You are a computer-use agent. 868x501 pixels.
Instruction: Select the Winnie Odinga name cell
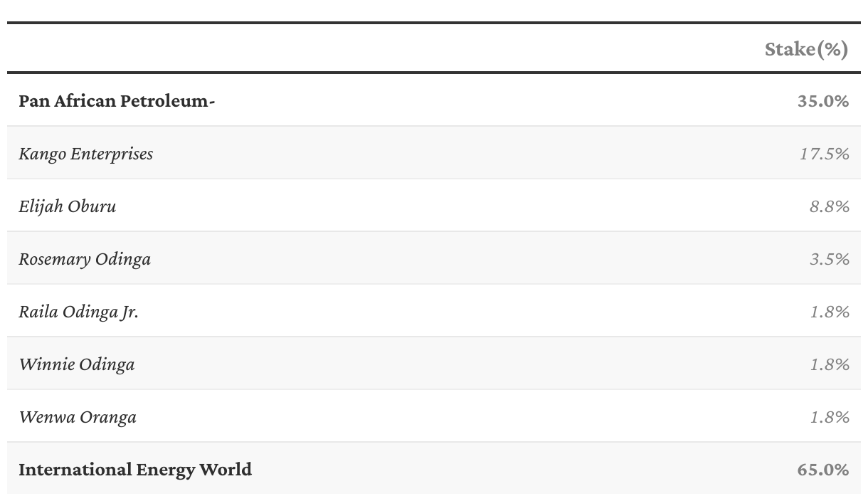[77, 364]
